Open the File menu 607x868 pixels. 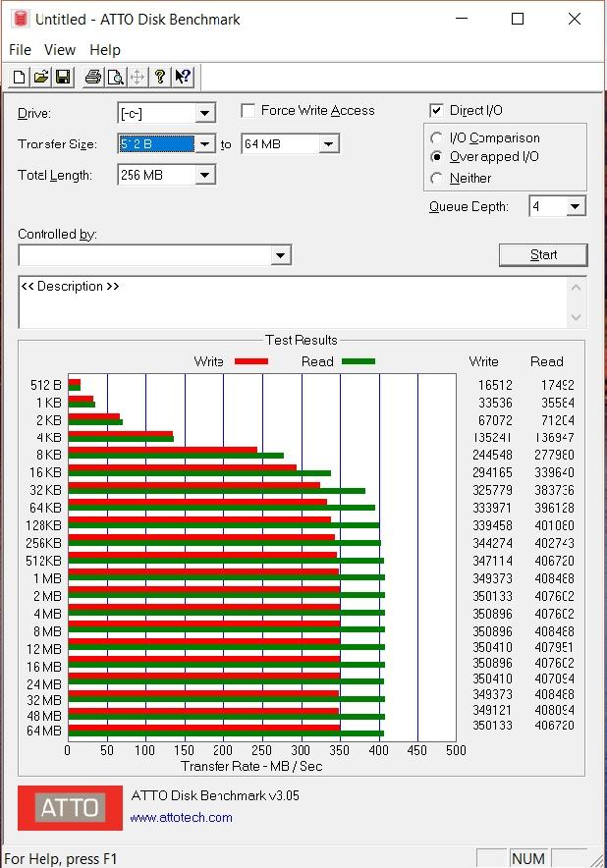coord(20,50)
